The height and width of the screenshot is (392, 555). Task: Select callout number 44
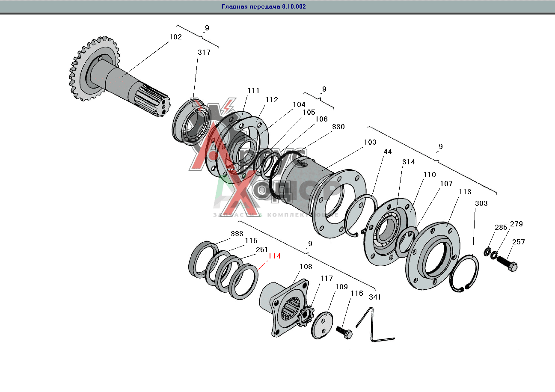click(x=388, y=152)
